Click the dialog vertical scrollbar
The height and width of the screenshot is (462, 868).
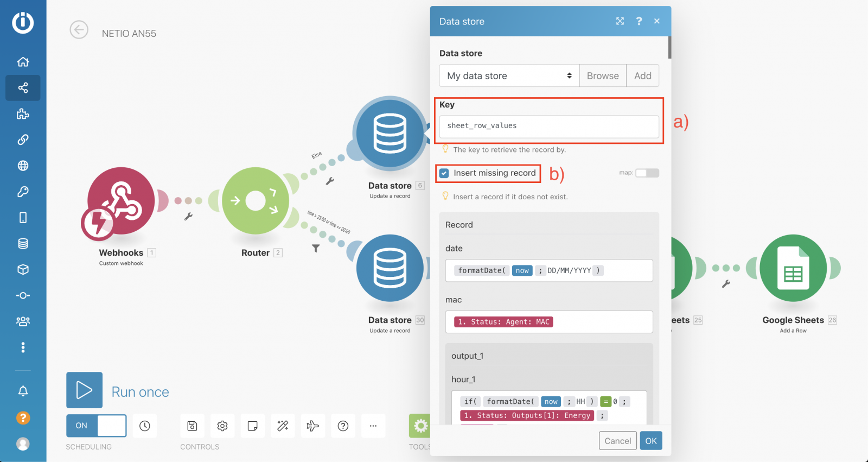pyautogui.click(x=669, y=47)
